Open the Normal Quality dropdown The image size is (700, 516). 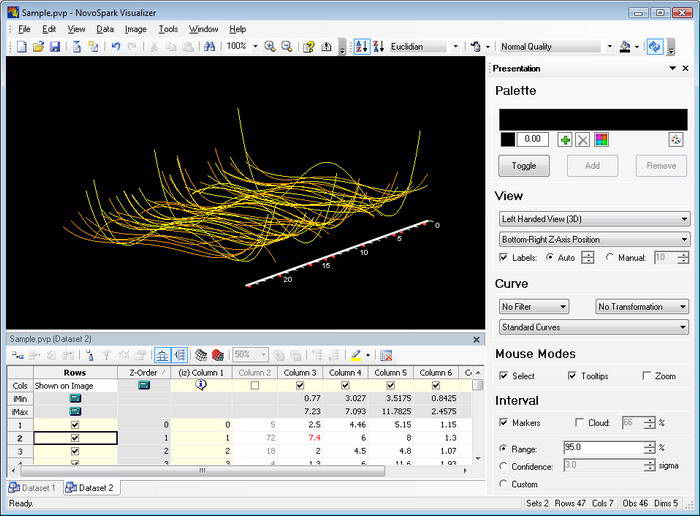pos(609,46)
